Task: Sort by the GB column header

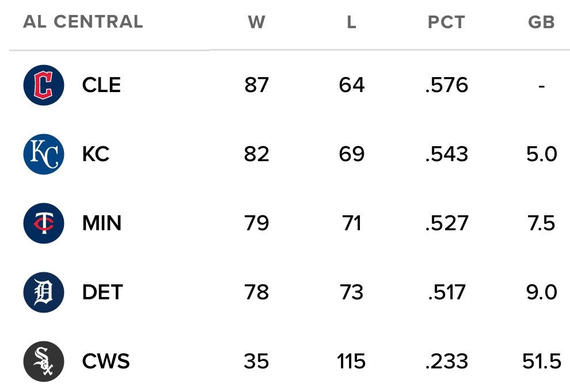Action: click(541, 22)
